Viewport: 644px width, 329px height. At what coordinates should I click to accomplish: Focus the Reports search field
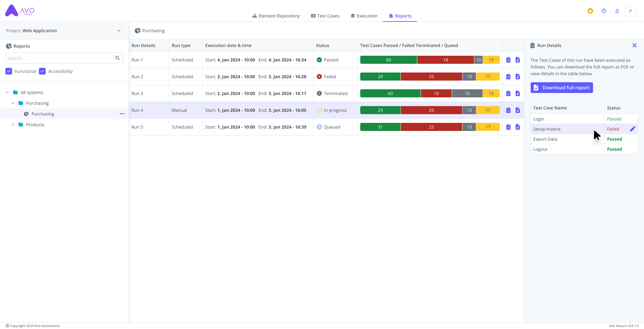coord(60,58)
